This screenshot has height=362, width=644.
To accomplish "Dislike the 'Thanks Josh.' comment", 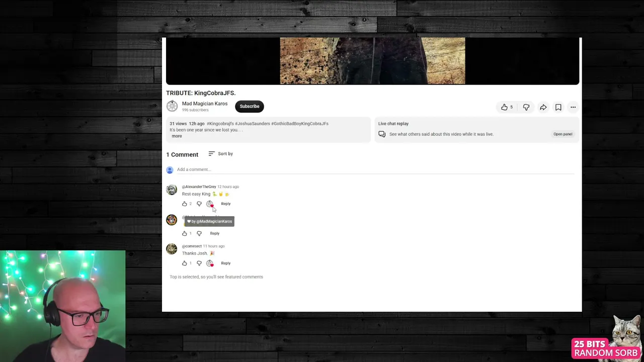I will pyautogui.click(x=199, y=263).
